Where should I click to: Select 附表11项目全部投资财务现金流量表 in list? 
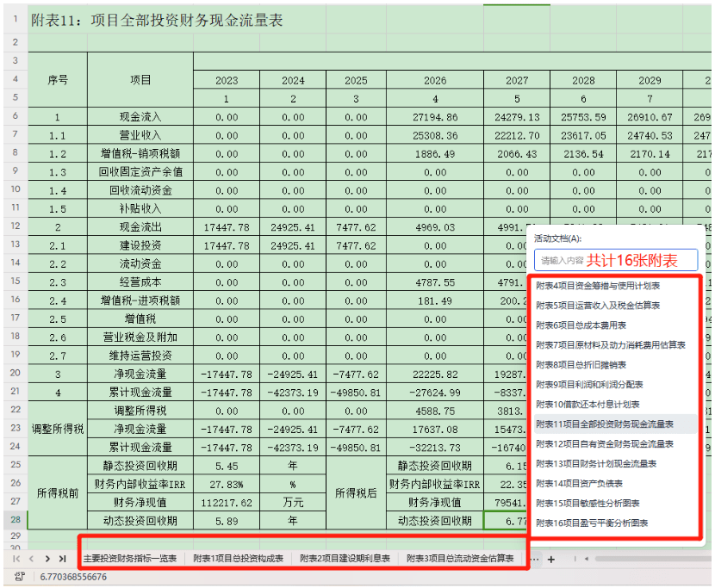(x=614, y=424)
